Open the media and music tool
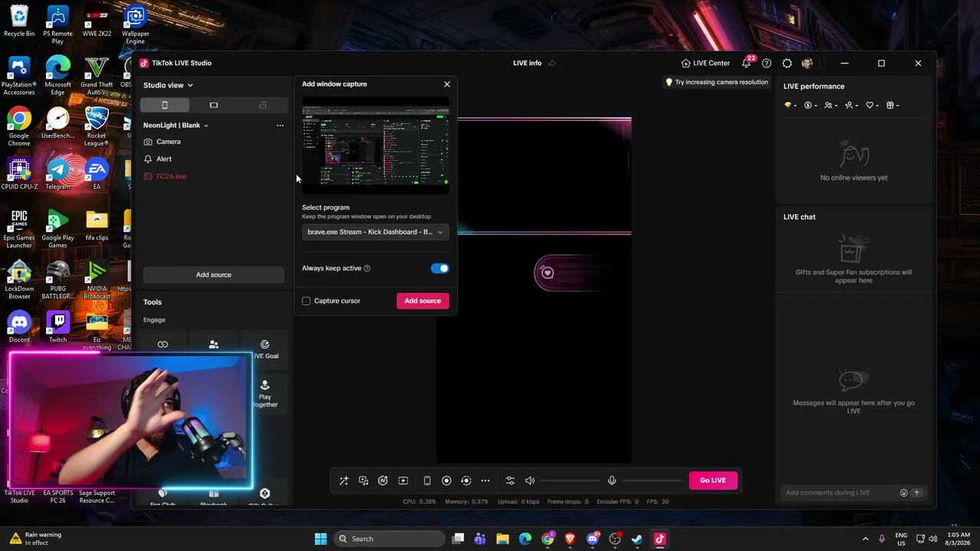 tap(364, 481)
